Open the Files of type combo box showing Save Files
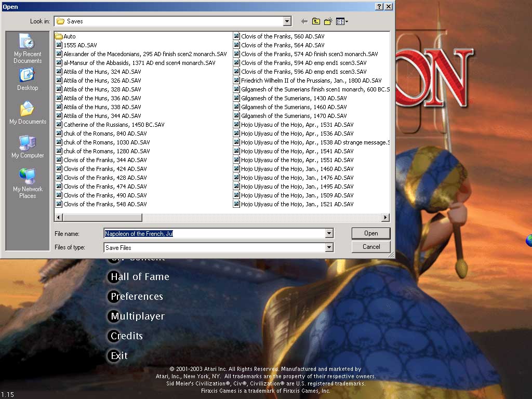 (x=219, y=247)
